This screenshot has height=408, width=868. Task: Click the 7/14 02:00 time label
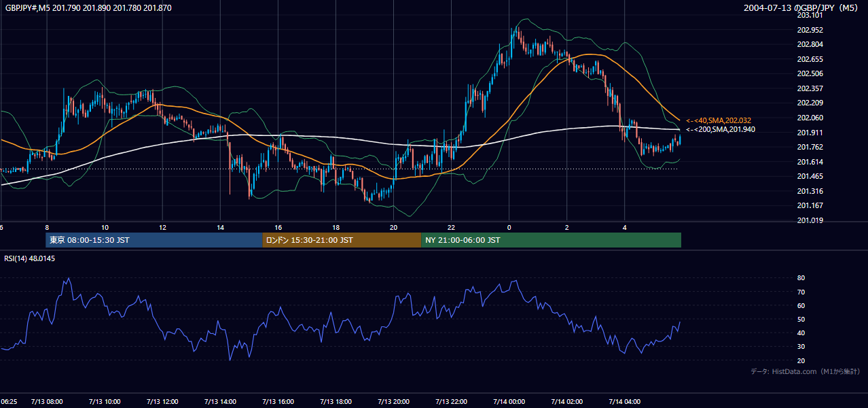click(x=566, y=401)
